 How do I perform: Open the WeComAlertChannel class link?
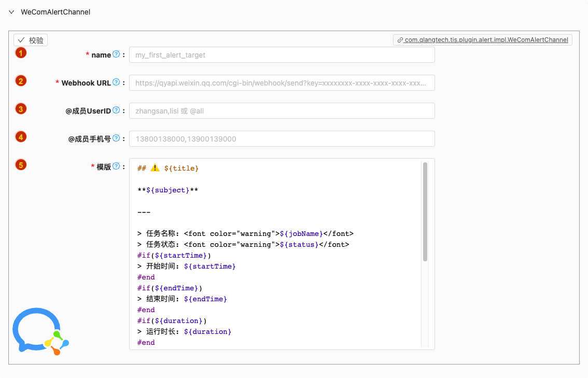tap(483, 40)
